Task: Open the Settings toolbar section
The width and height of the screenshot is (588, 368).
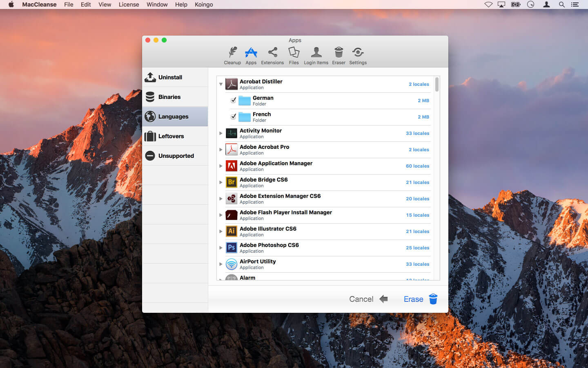Action: coord(358,56)
